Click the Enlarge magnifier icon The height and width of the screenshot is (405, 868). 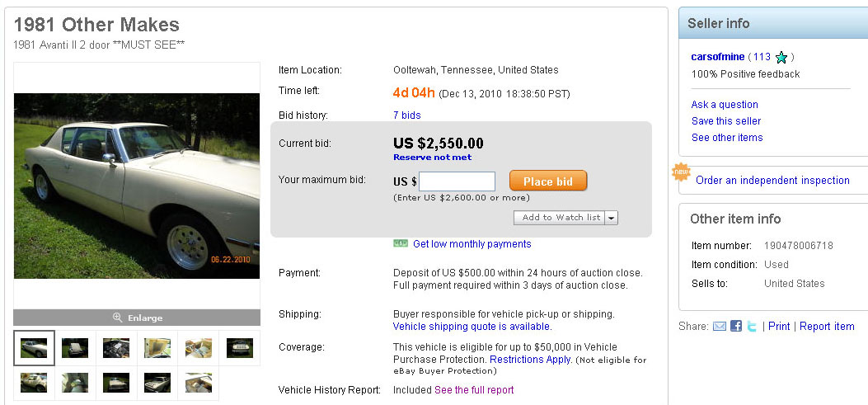118,318
